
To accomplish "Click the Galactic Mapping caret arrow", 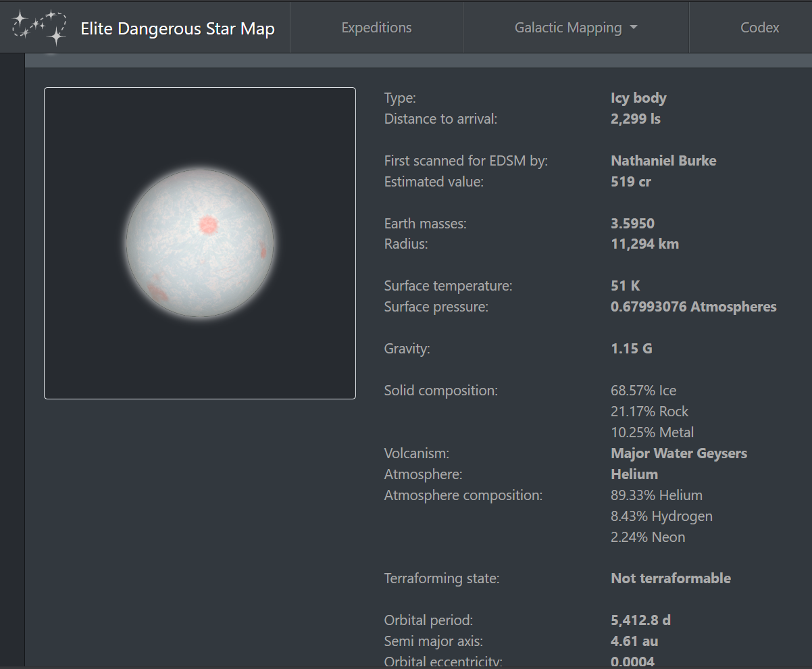I will click(633, 28).
